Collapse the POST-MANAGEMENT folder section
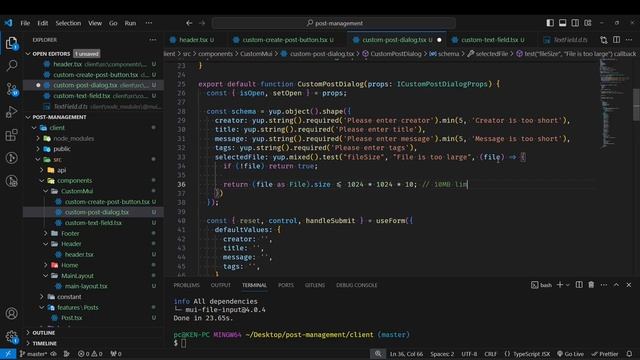 click(59, 117)
